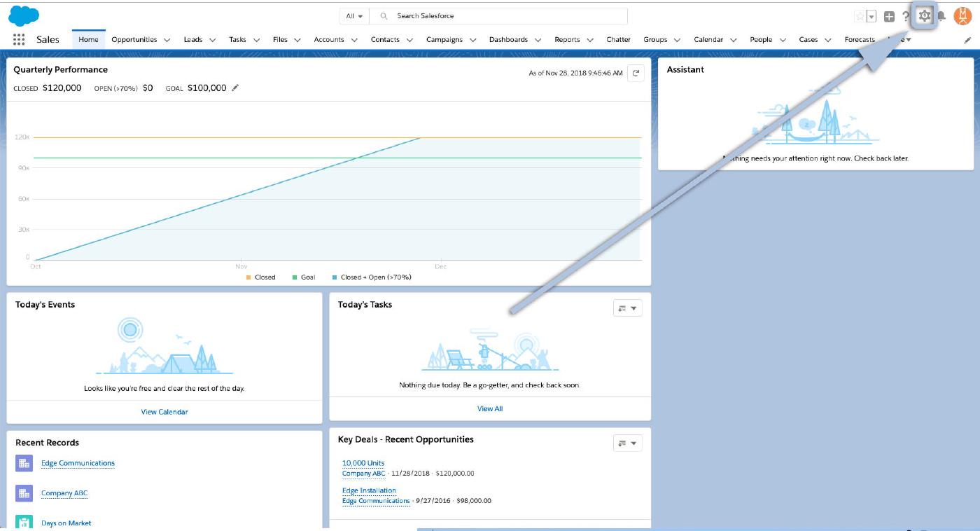Open the Edge Communications recent record
Image resolution: width=980 pixels, height=531 pixels.
pyautogui.click(x=78, y=463)
